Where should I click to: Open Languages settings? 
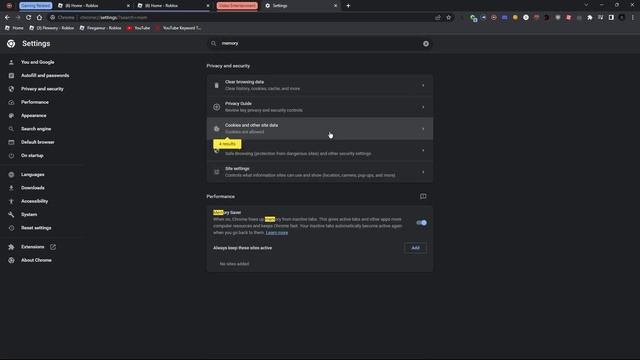pyautogui.click(x=33, y=175)
